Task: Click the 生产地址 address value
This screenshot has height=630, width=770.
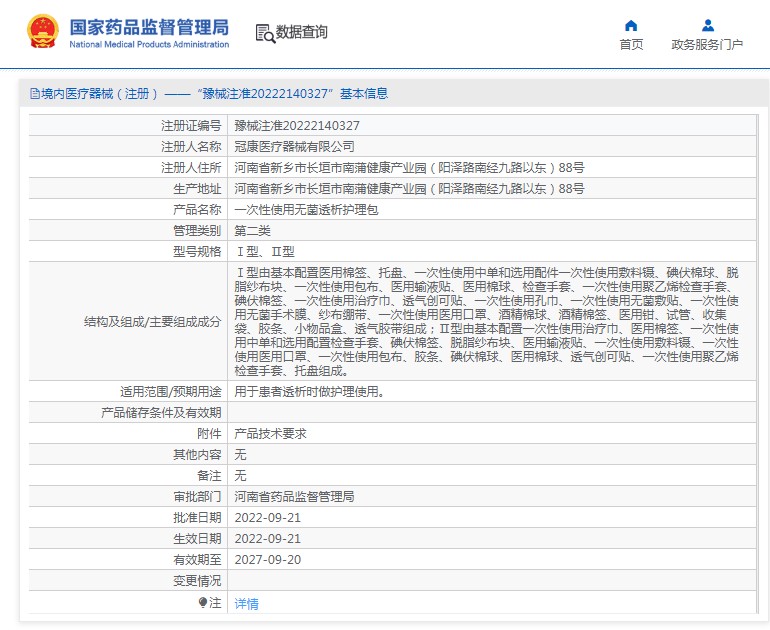Action: click(409, 189)
